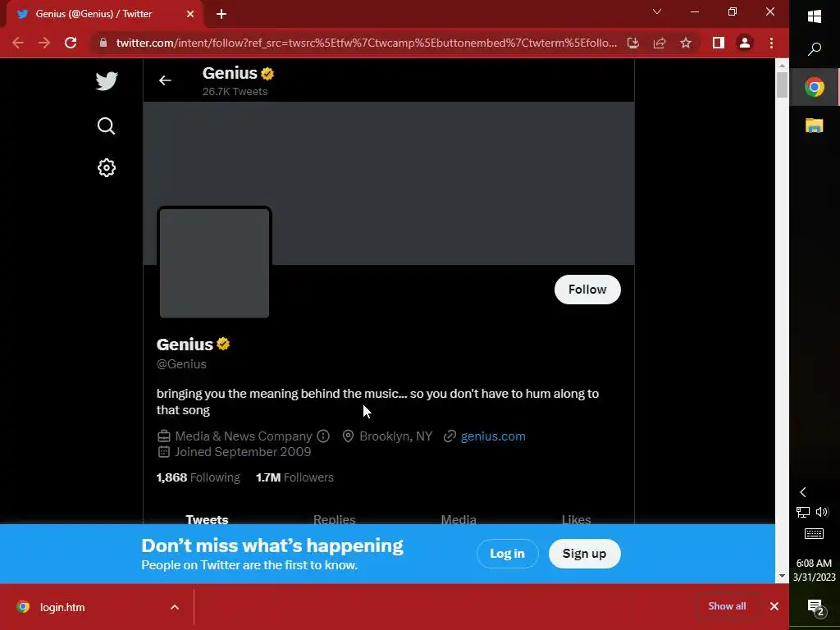Open the touch keyboard icon in tray
Image resolution: width=840 pixels, height=630 pixels.
pos(815,533)
